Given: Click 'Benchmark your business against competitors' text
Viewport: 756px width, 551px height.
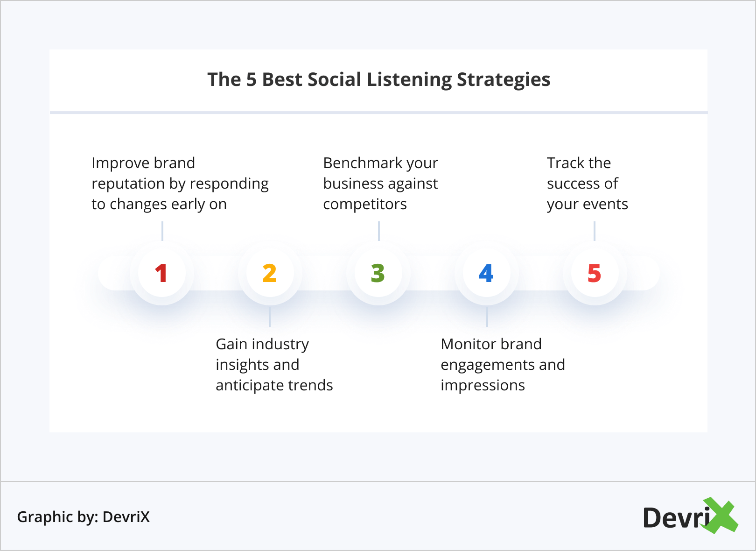Looking at the screenshot, I should (x=380, y=184).
